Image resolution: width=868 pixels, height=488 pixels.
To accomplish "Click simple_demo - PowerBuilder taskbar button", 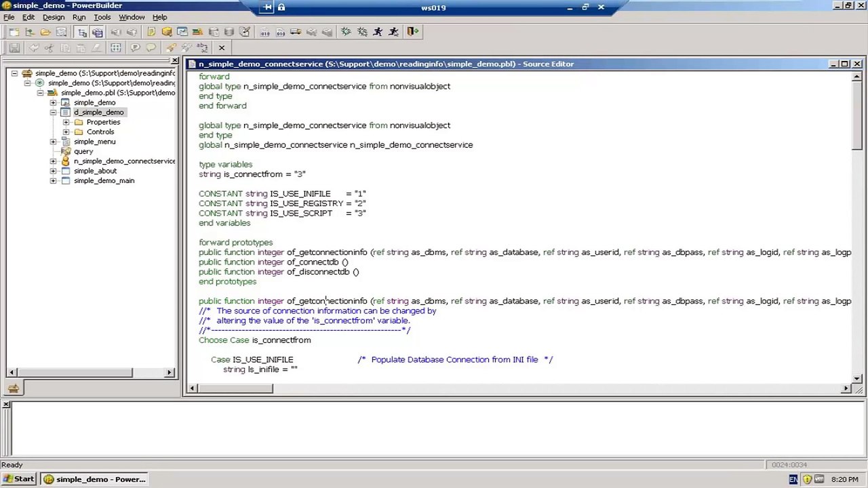I will click(94, 479).
